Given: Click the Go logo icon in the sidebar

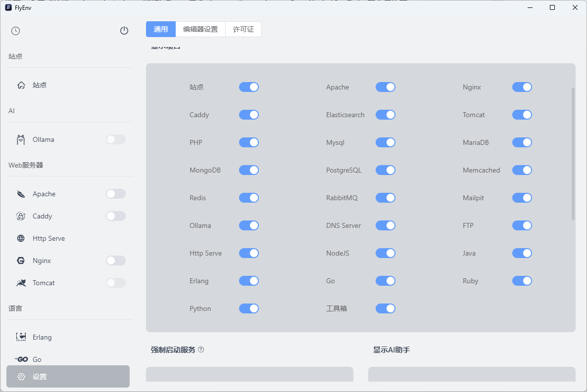Looking at the screenshot, I should pos(21,359).
